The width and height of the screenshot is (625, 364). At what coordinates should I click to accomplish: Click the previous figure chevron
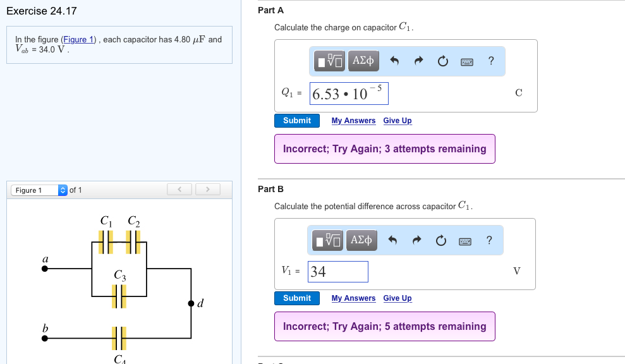click(179, 189)
